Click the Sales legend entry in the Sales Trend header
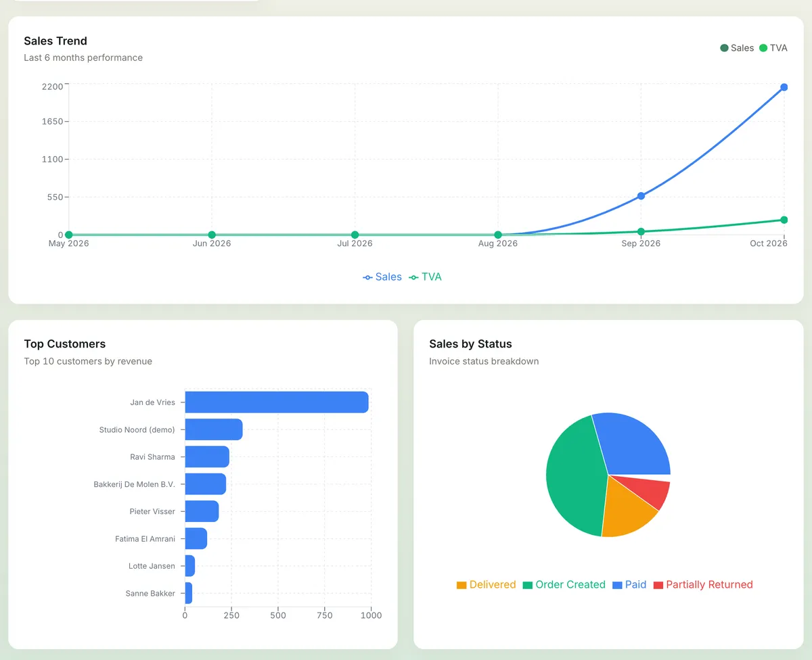Viewport: 812px width, 660px height. [x=737, y=48]
